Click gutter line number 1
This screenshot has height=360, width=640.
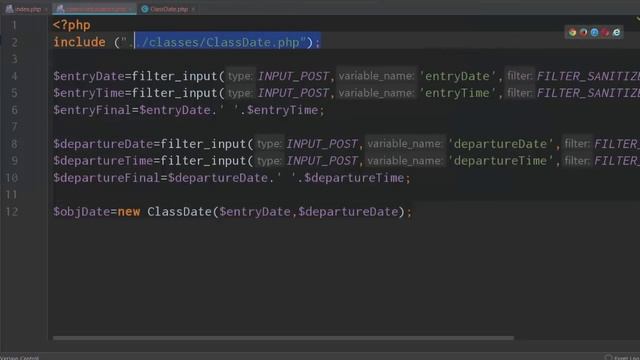pyautogui.click(x=14, y=25)
